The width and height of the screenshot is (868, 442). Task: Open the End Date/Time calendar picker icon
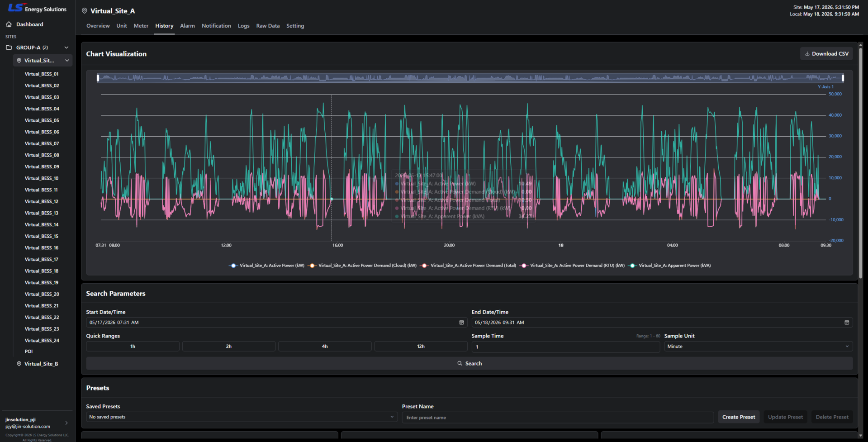[847, 323]
